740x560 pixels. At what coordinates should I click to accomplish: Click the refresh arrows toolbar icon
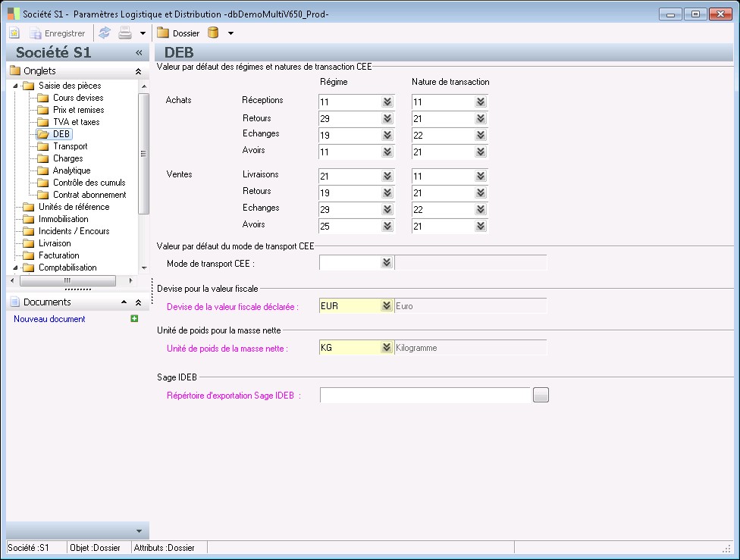105,33
